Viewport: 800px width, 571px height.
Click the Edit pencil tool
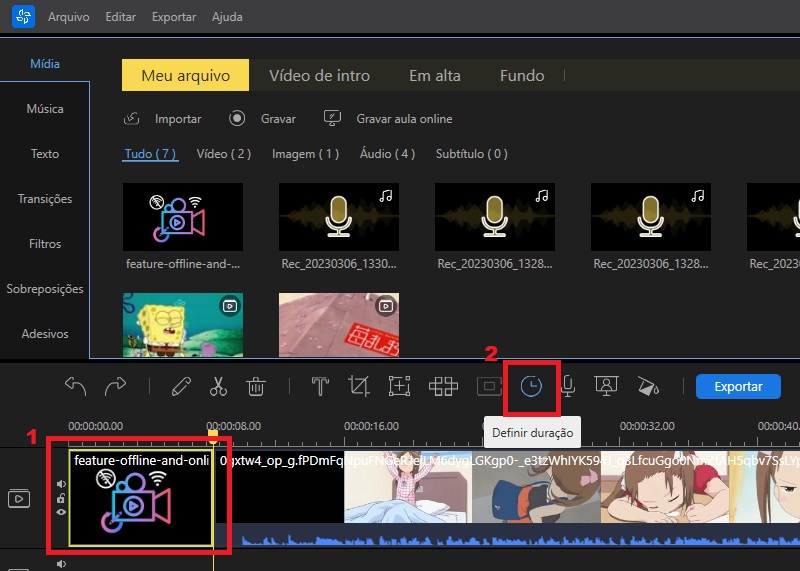pos(181,387)
